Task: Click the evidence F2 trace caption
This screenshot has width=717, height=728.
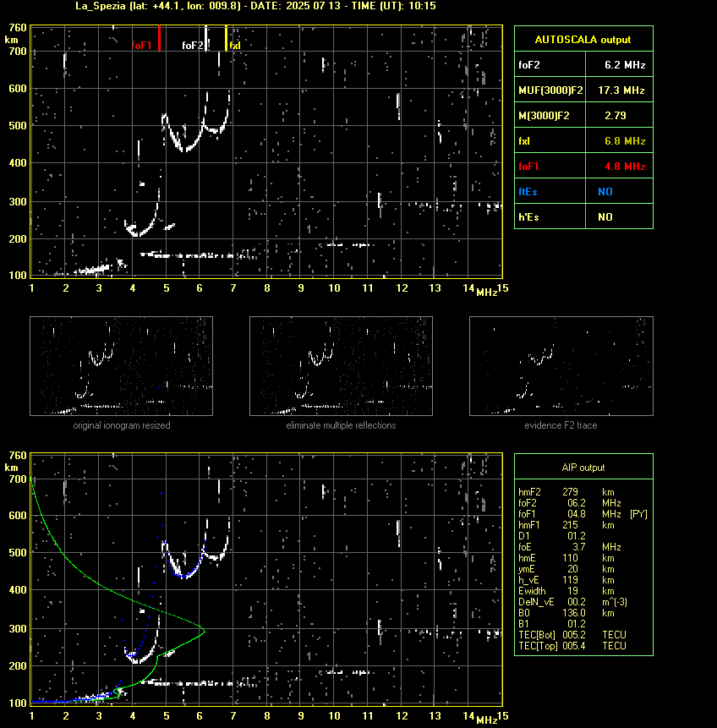Action: tap(561, 425)
